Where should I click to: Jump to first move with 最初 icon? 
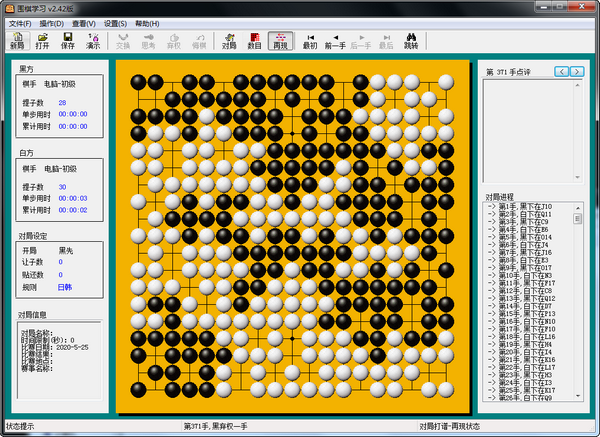(310, 41)
